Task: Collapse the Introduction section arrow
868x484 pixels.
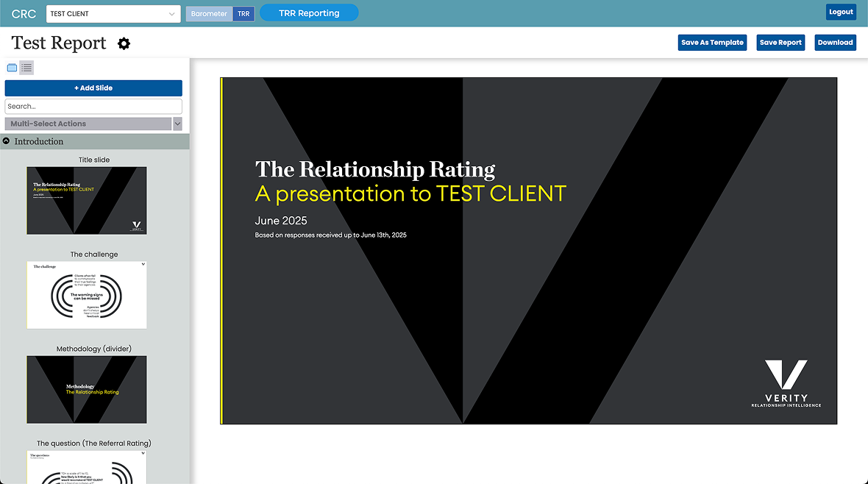Action: tap(6, 141)
